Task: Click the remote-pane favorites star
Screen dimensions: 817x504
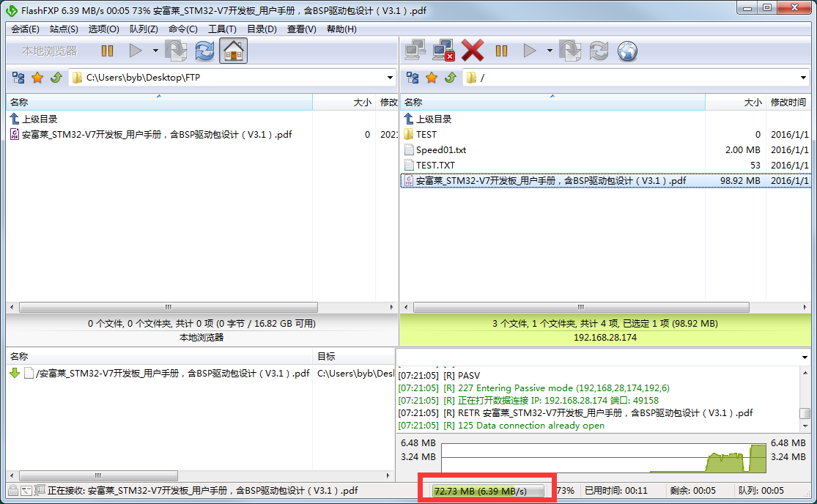Action: point(432,78)
